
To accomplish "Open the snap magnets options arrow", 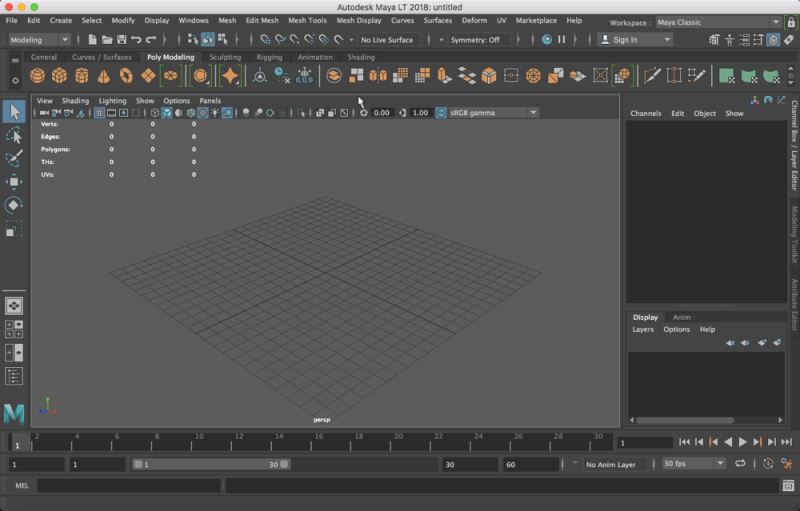I will pos(351,40).
